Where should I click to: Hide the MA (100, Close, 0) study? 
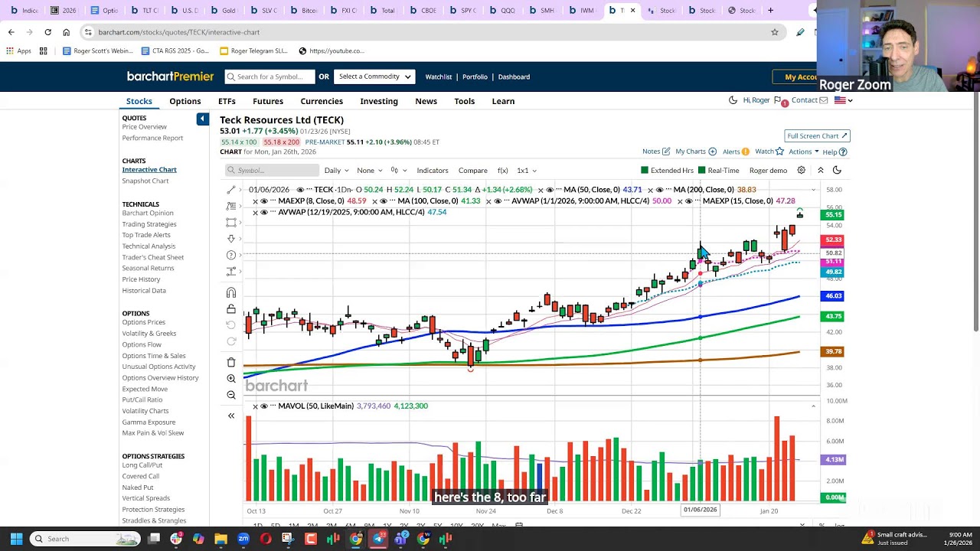click(384, 201)
